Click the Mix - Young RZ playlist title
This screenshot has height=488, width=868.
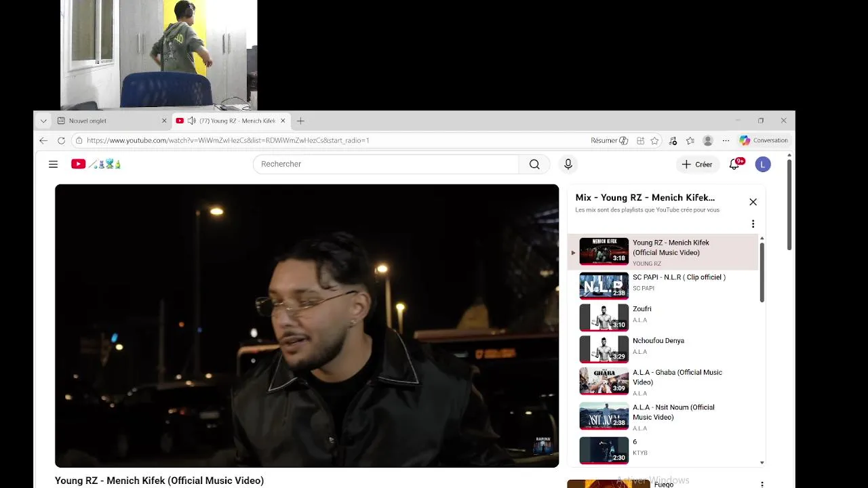pos(645,198)
